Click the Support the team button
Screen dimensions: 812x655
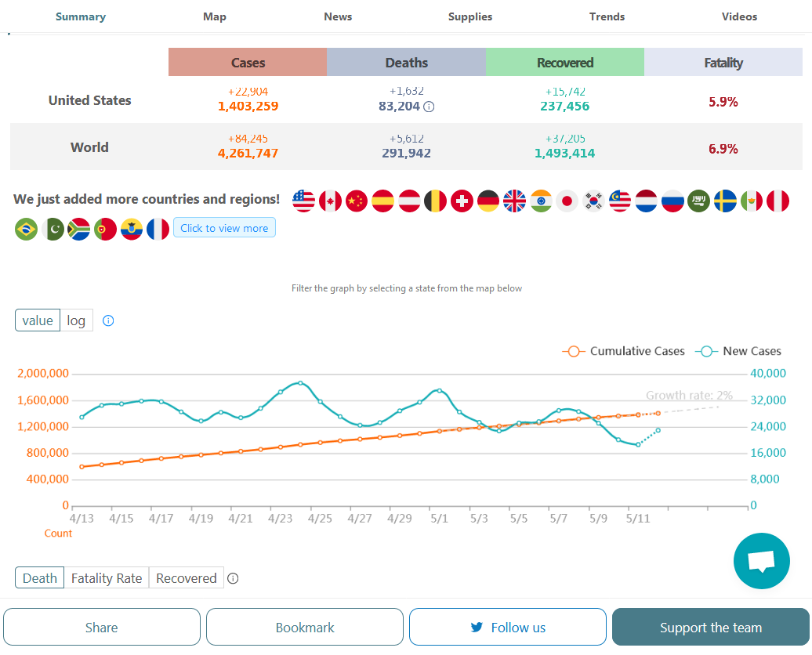pyautogui.click(x=710, y=627)
